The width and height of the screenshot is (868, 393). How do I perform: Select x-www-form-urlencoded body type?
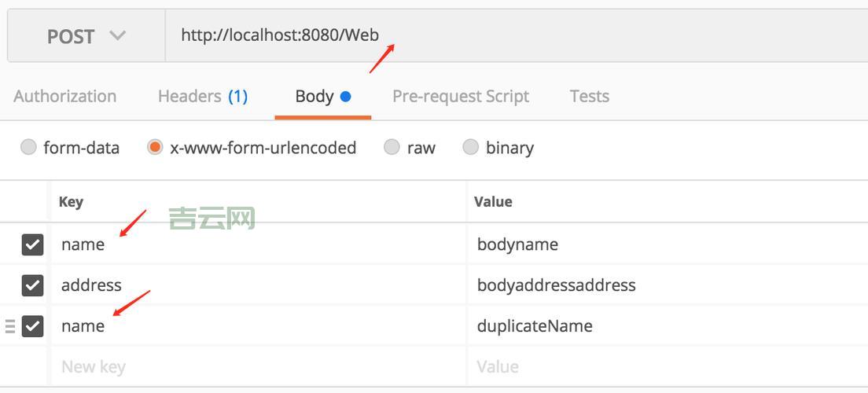[x=155, y=148]
